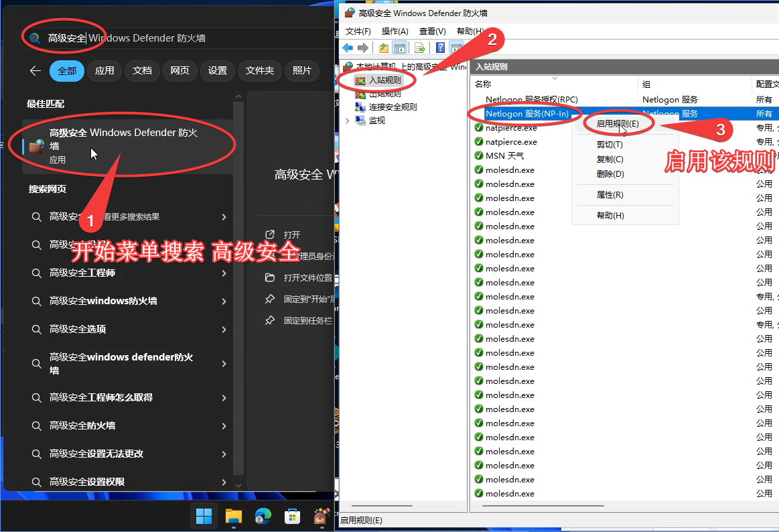This screenshot has height=532, width=779.
Task: Switch to the 文件夹 search filter tab
Action: (260, 70)
